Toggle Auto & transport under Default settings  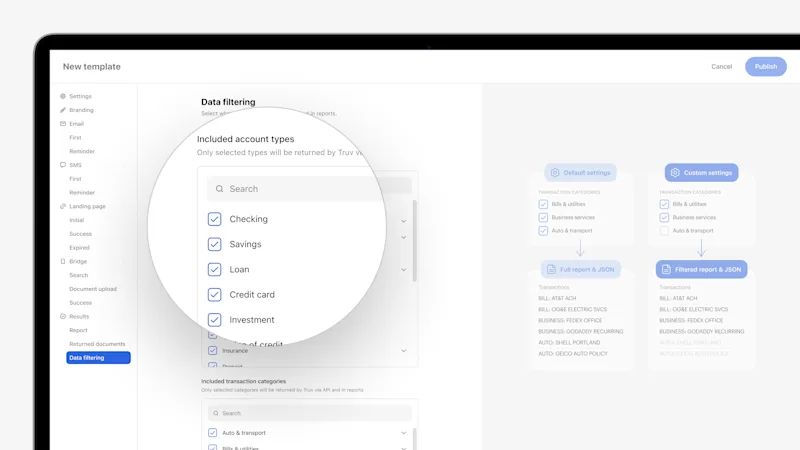pyautogui.click(x=543, y=231)
